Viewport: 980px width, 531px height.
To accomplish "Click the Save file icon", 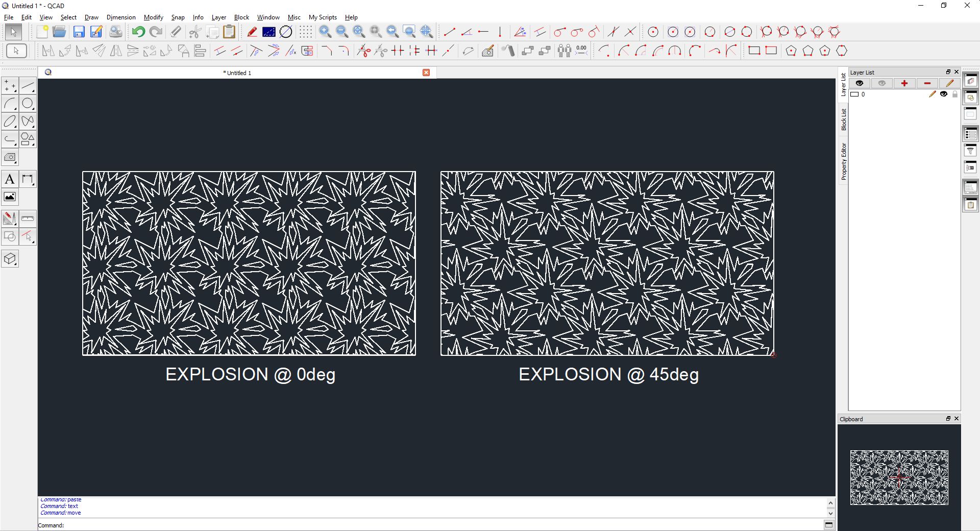I will [x=79, y=32].
